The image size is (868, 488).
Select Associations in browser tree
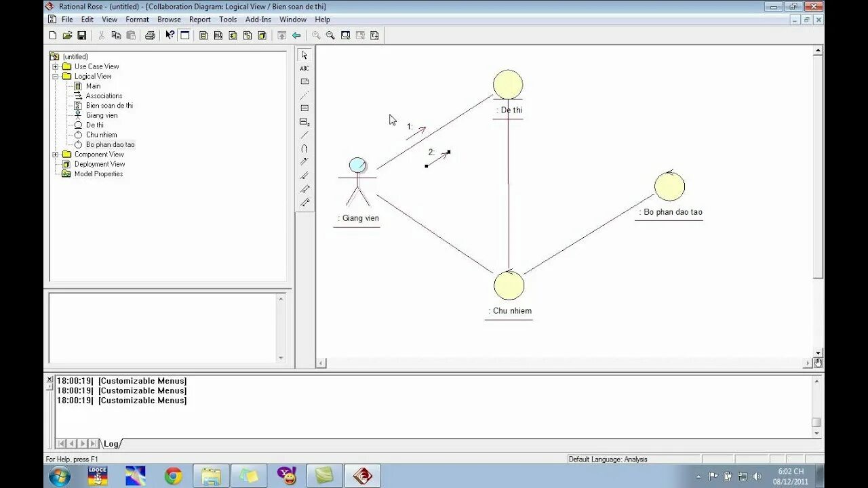click(x=104, y=96)
